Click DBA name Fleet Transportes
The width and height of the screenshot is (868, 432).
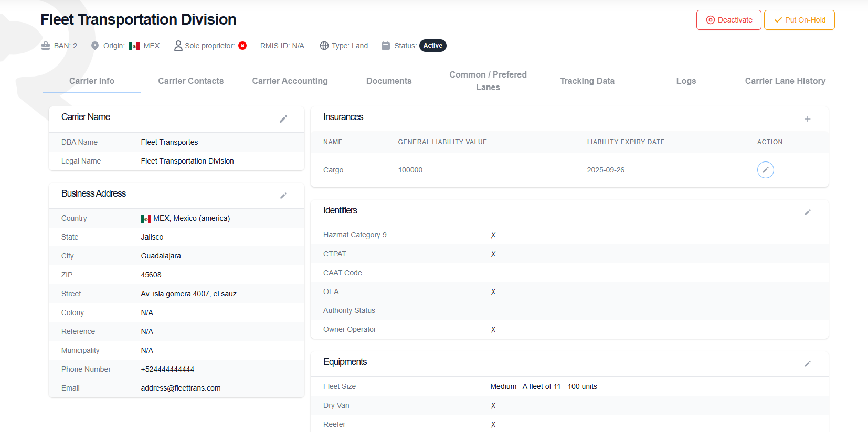[x=170, y=142]
